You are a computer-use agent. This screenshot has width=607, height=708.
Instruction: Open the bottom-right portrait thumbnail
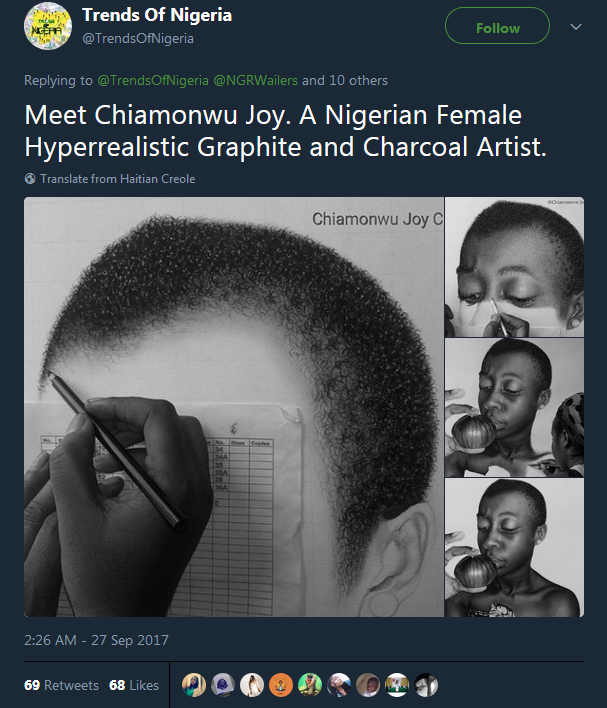(514, 547)
